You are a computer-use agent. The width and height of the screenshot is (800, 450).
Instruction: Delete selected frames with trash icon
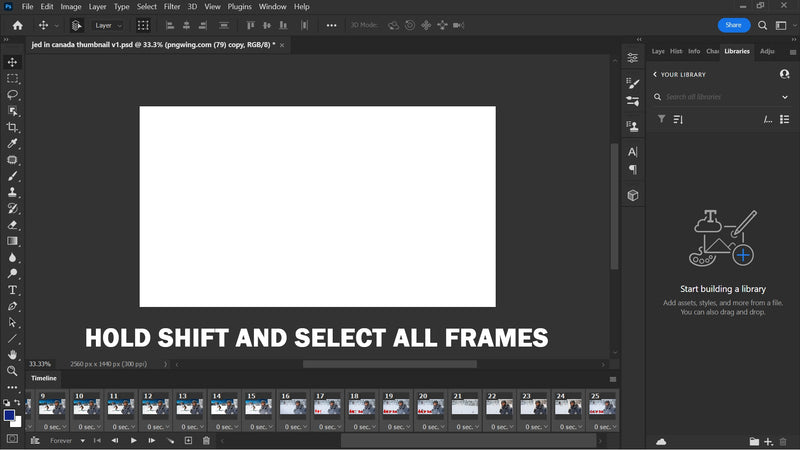pos(206,440)
